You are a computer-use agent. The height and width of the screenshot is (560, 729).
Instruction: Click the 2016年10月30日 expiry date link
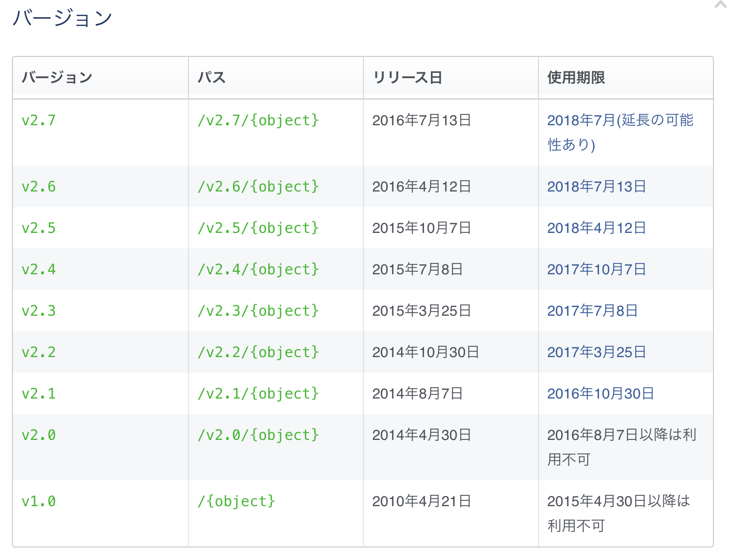click(x=601, y=394)
